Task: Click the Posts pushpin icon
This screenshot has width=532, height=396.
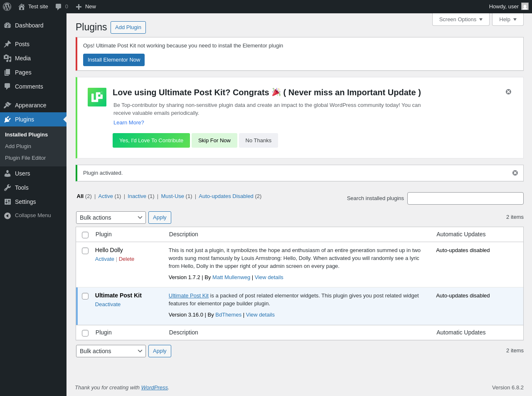Action: pyautogui.click(x=7, y=44)
